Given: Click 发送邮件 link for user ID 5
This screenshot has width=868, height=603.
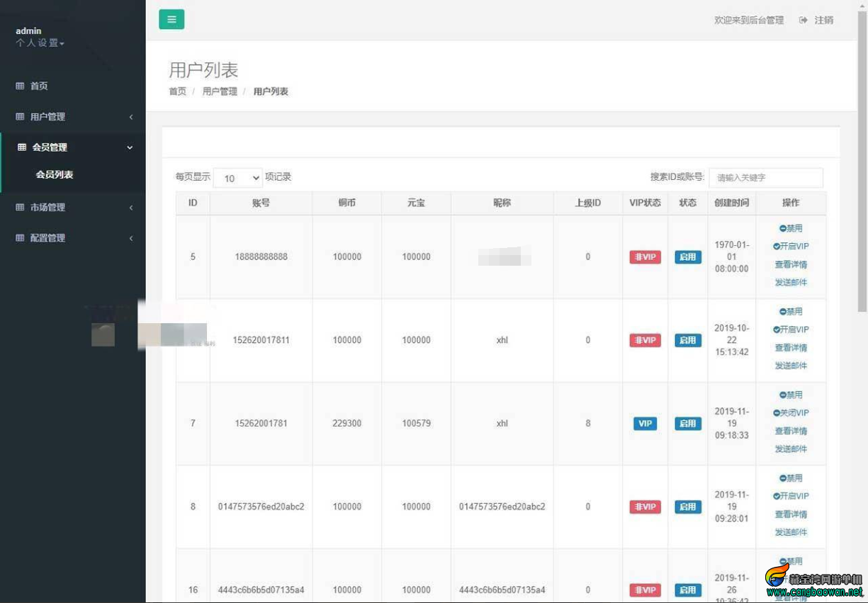Looking at the screenshot, I should coord(791,282).
